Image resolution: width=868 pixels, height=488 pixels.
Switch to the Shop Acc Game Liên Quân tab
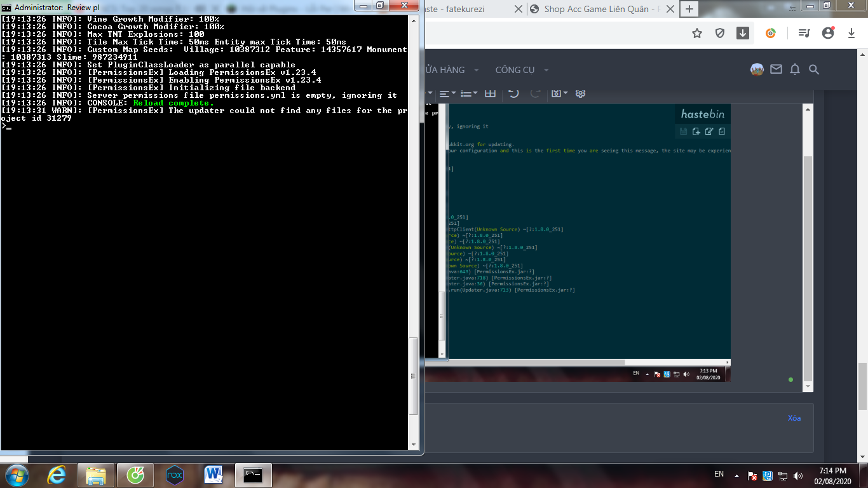[x=596, y=9]
